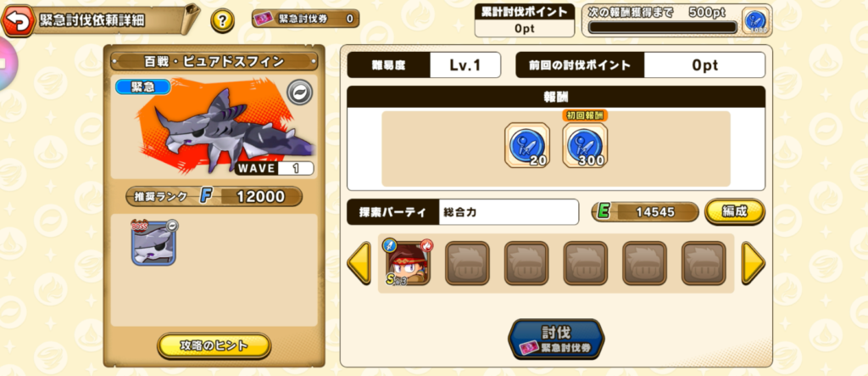Image resolution: width=868 pixels, height=376 pixels.
Task: Show previous party with left arrow
Action: (x=359, y=263)
